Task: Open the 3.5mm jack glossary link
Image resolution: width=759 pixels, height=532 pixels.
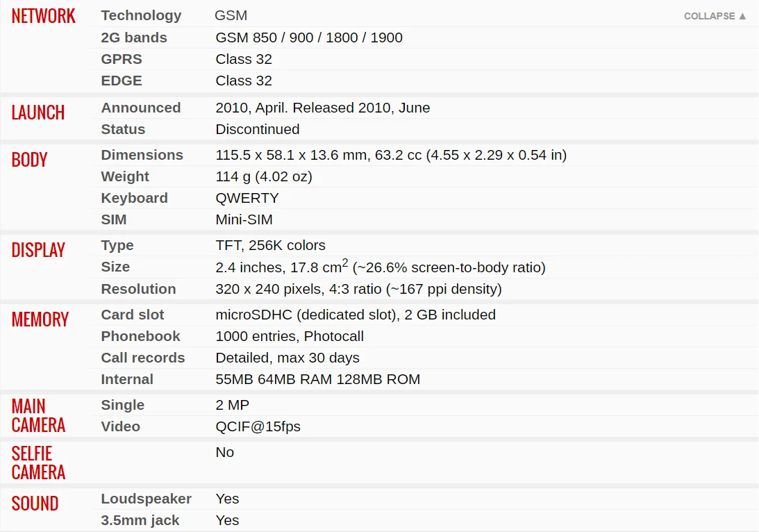Action: (140, 520)
